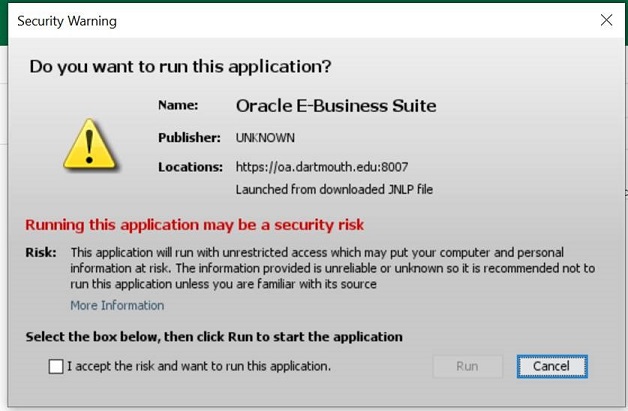Click the "Launched from downloaded JNLP file" text
The width and height of the screenshot is (628, 411).
coord(334,189)
